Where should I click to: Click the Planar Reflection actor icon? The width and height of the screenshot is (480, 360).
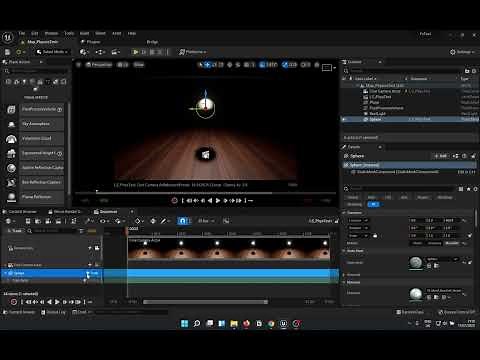tap(11, 197)
